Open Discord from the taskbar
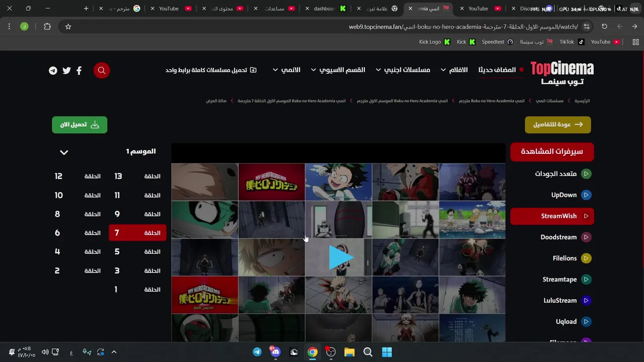 [275, 352]
